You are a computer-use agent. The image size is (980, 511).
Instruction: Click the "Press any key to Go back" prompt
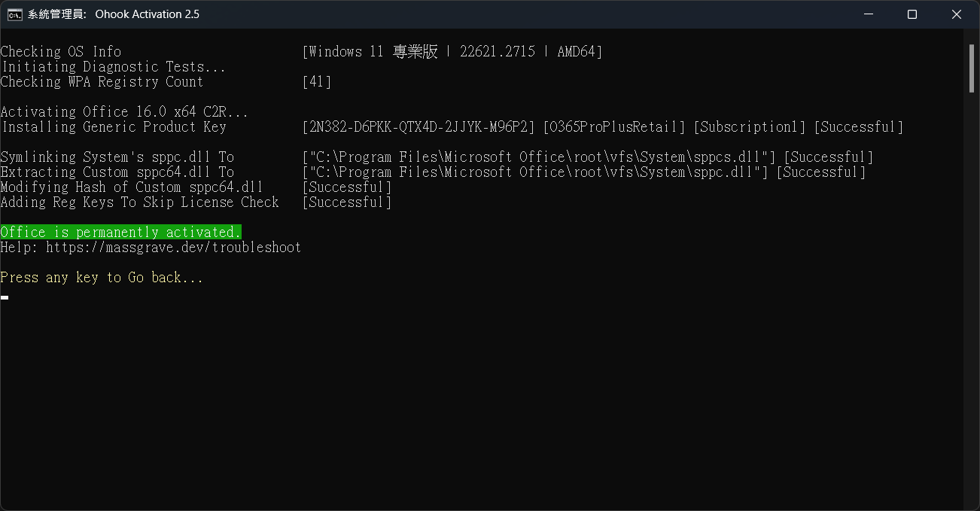click(x=102, y=278)
